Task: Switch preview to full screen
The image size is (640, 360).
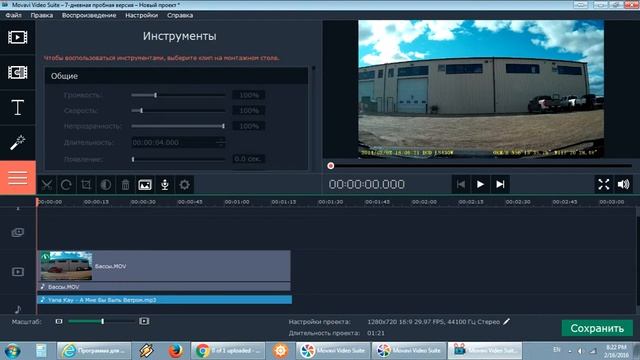Action: [x=604, y=184]
